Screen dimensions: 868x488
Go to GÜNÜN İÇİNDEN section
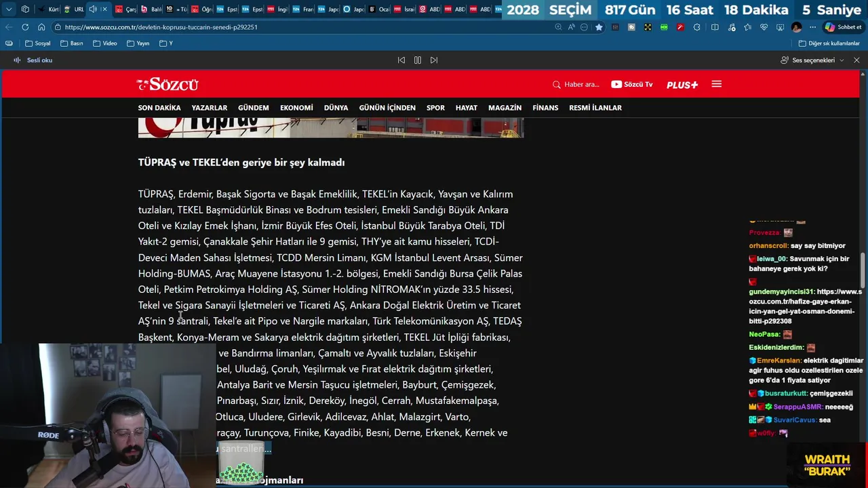point(387,108)
